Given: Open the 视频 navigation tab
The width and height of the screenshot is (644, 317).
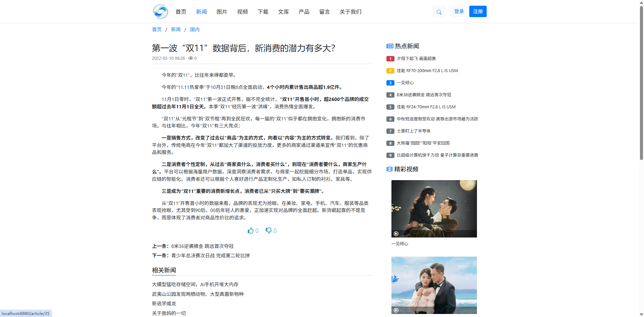Looking at the screenshot, I should coord(242,12).
